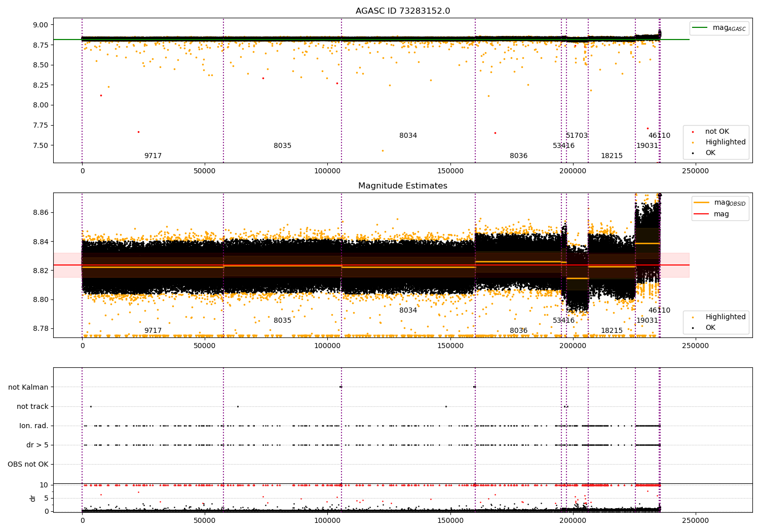This screenshot has width=760, height=532.
Task: Click OBSID label 46110 in top plot
Action: [x=660, y=136]
